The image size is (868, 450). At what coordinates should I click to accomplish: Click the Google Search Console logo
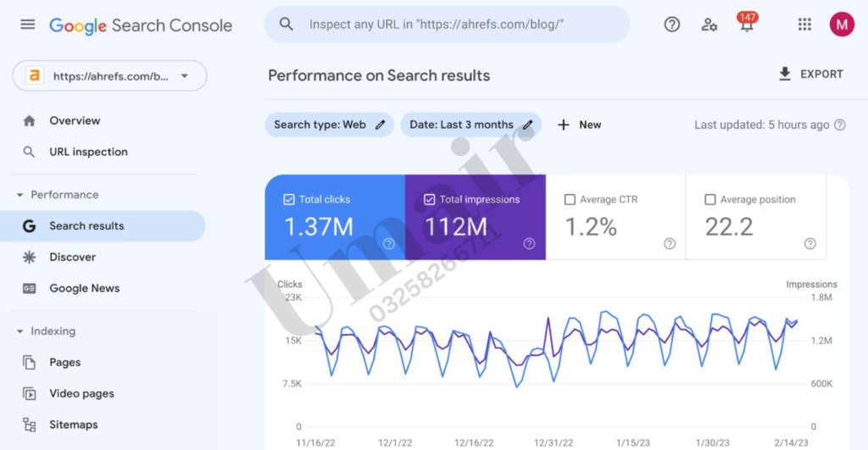[141, 25]
